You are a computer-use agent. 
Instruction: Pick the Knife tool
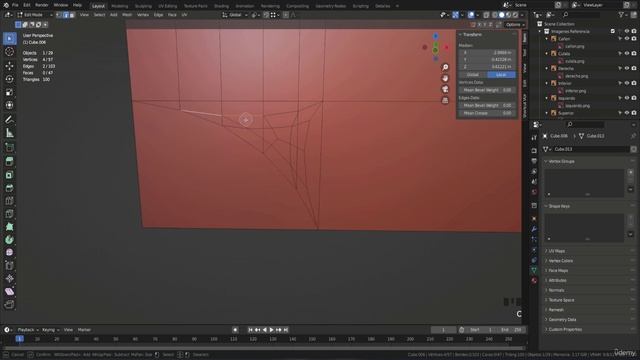(9, 214)
